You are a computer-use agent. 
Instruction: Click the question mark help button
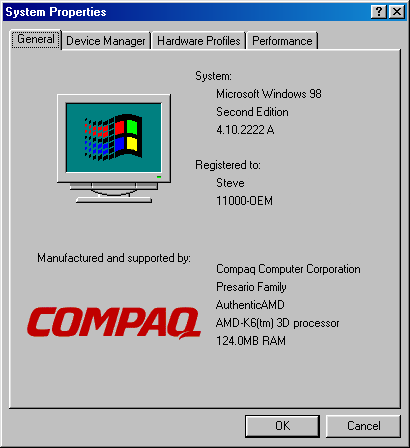point(379,12)
